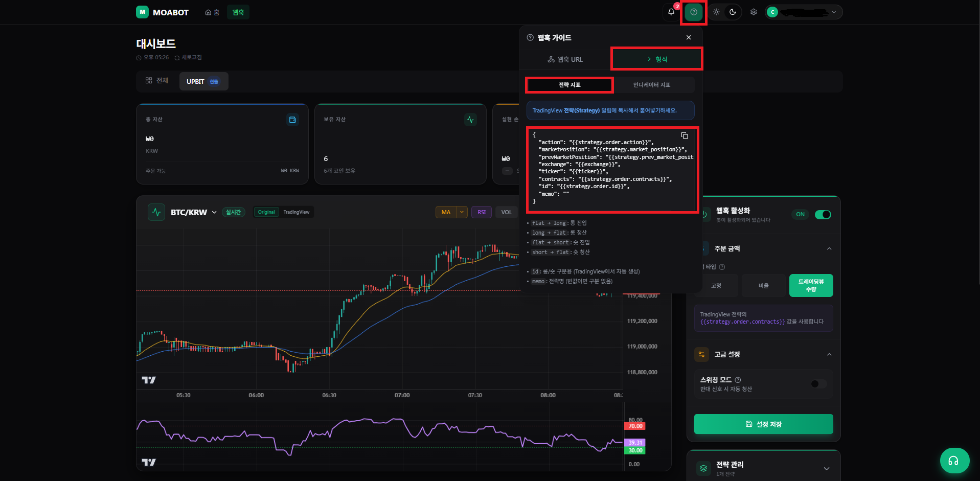This screenshot has height=481, width=980.
Task: Switch to dark mode moon icon
Action: point(733,12)
